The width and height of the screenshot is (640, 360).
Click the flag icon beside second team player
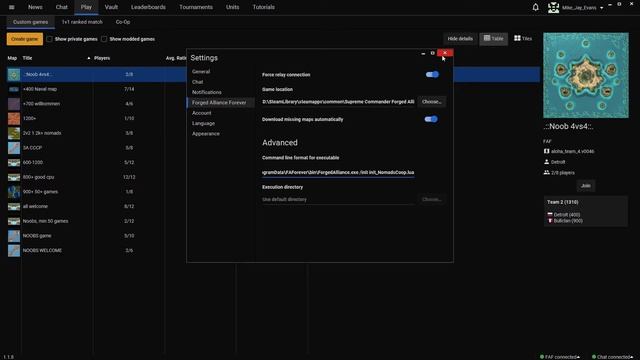550,220
